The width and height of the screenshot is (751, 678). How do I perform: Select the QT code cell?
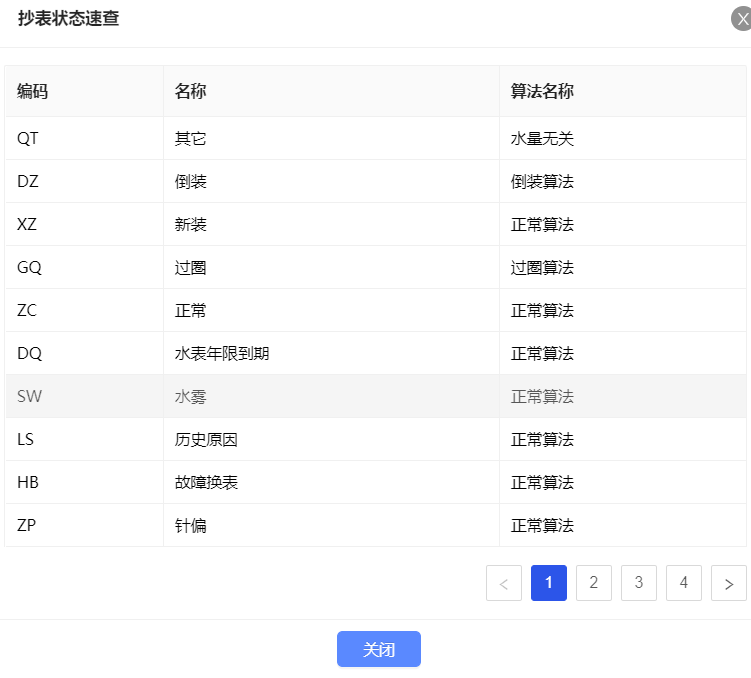[84, 138]
